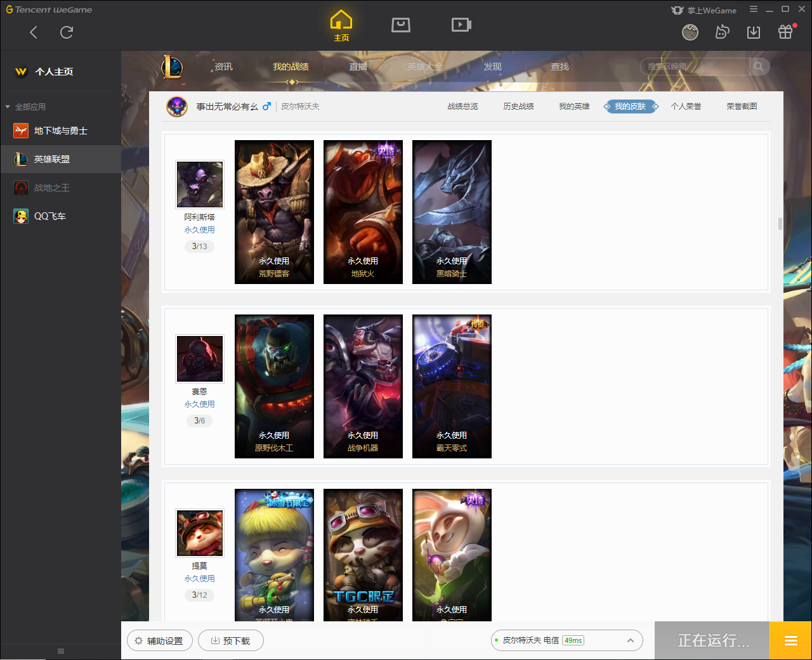Click the 3/12 skin count badge
Viewport: 812px width, 660px height.
(200, 595)
